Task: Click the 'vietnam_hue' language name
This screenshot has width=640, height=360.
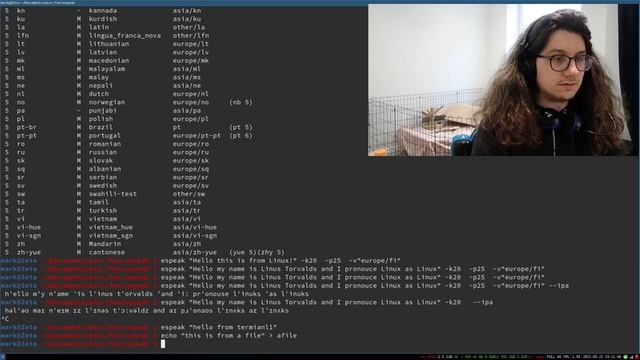Action: pyautogui.click(x=111, y=227)
